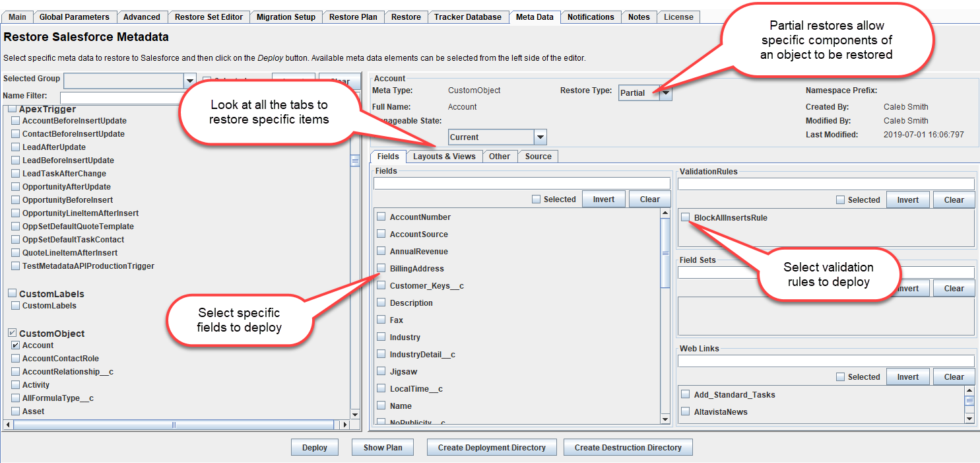Viewport: 980px width, 463px height.
Task: Open the Other sub-tab
Action: 500,157
